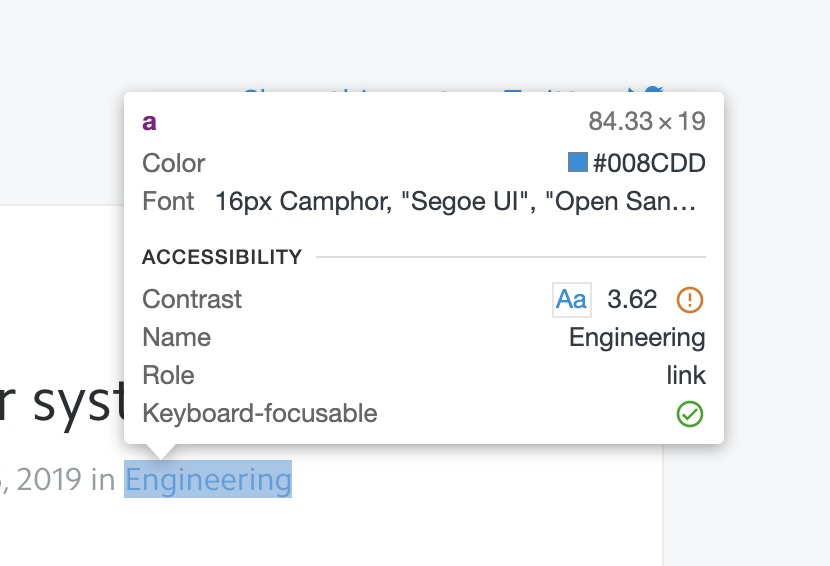This screenshot has width=830, height=566.
Task: Click the 84.33 × 19 dimensions text
Action: point(647,122)
